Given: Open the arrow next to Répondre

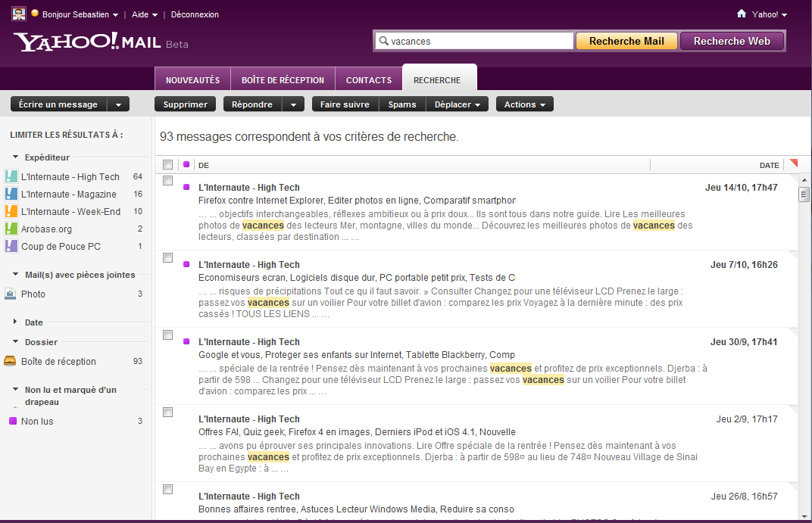Looking at the screenshot, I should 294,104.
